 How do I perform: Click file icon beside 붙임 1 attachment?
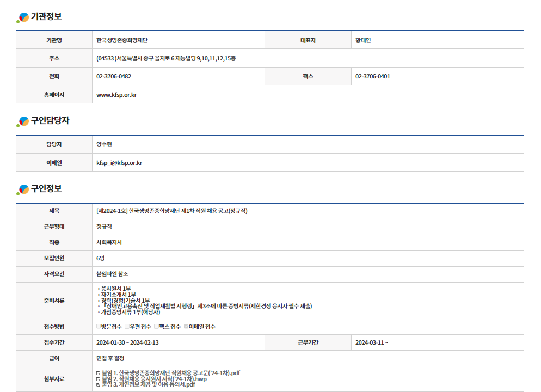pos(99,373)
